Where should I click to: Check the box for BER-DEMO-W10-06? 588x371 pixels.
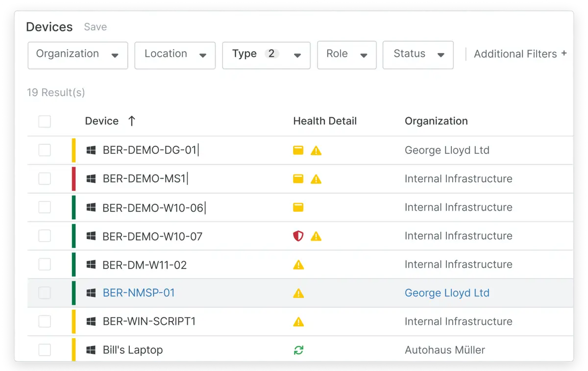[45, 207]
